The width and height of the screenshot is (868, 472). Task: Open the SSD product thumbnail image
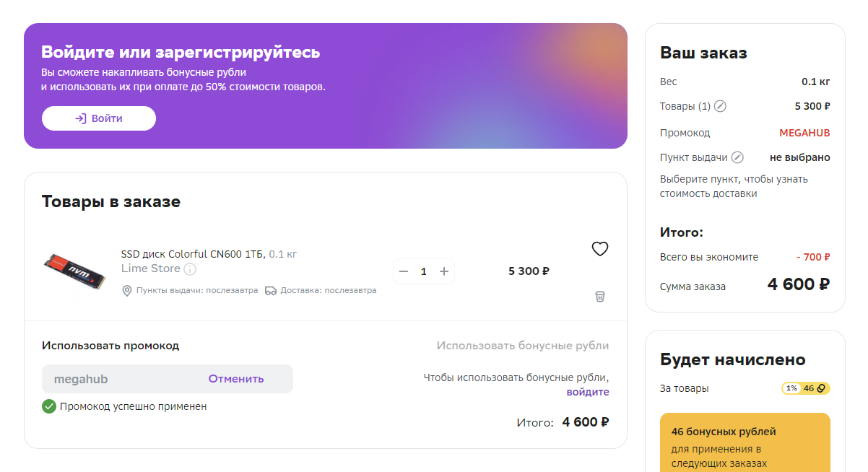(x=74, y=271)
